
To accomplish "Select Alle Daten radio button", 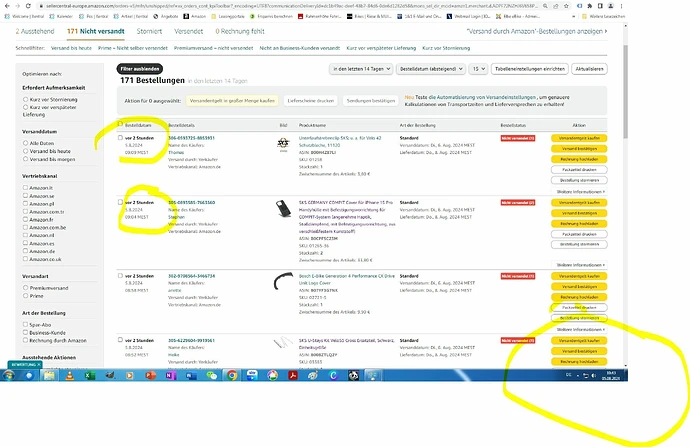I will 26,143.
